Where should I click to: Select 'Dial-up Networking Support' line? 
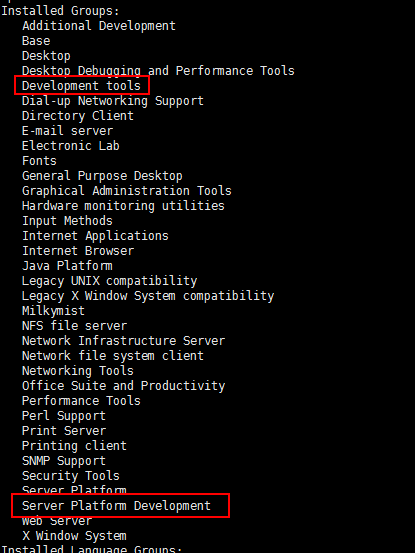(x=113, y=101)
